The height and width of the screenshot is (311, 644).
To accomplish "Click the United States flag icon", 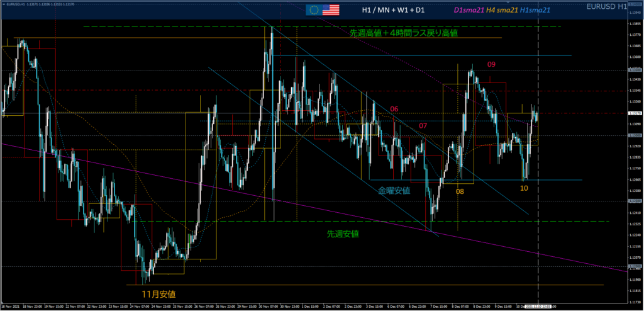I will click(330, 10).
